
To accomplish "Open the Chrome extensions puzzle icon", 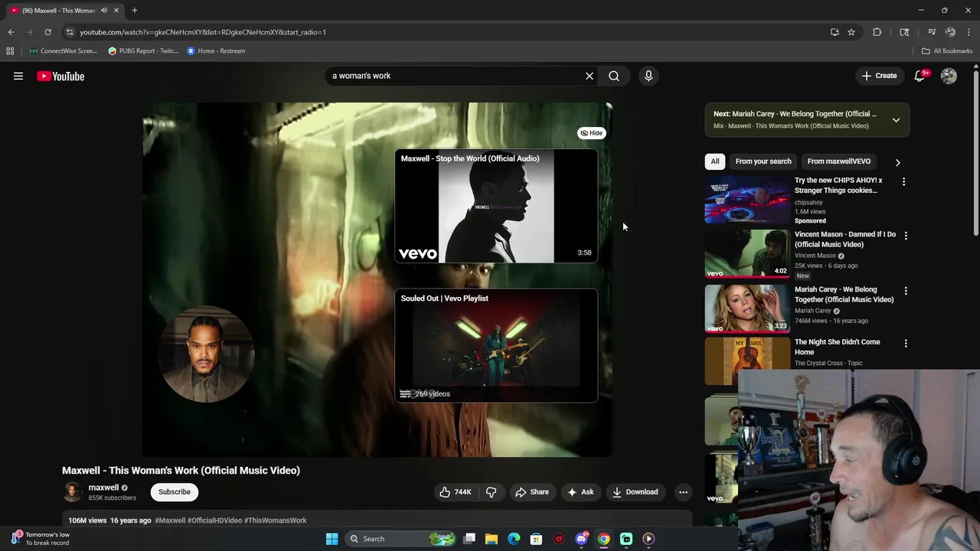I will (877, 32).
